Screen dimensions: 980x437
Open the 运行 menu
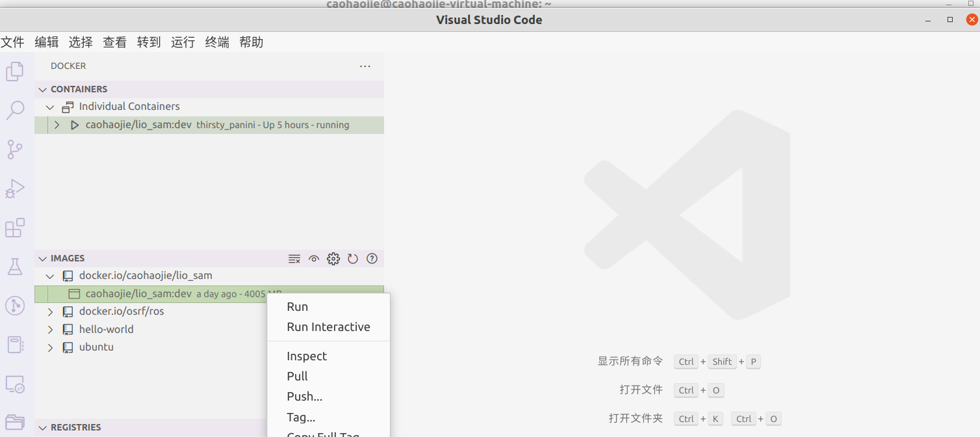coord(183,42)
